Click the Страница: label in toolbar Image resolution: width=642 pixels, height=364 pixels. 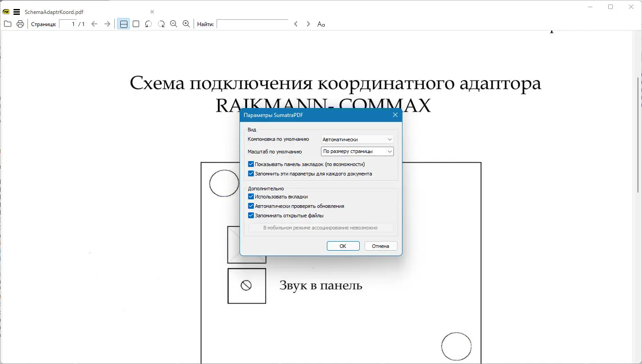44,24
